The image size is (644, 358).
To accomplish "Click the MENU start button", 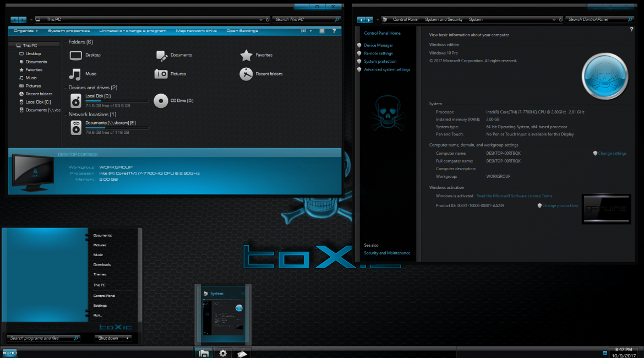I will (x=9, y=353).
